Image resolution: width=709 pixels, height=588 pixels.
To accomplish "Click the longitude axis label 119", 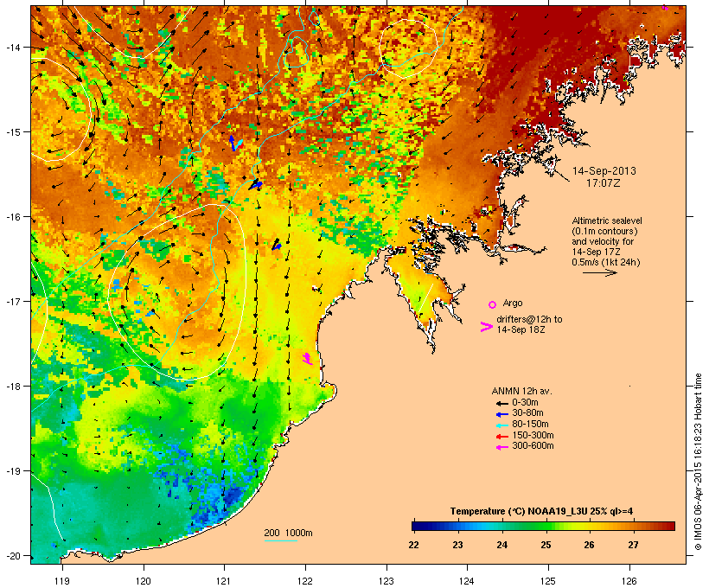I will tap(62, 581).
